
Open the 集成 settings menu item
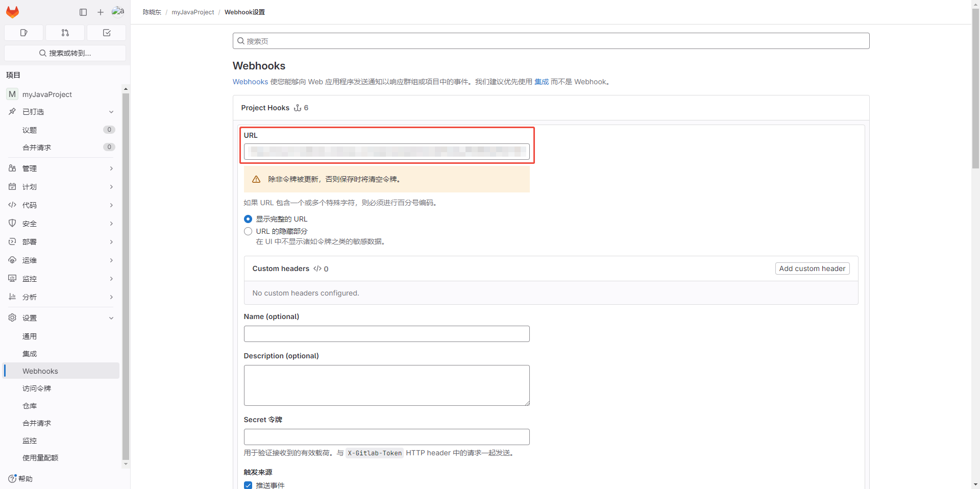click(30, 354)
